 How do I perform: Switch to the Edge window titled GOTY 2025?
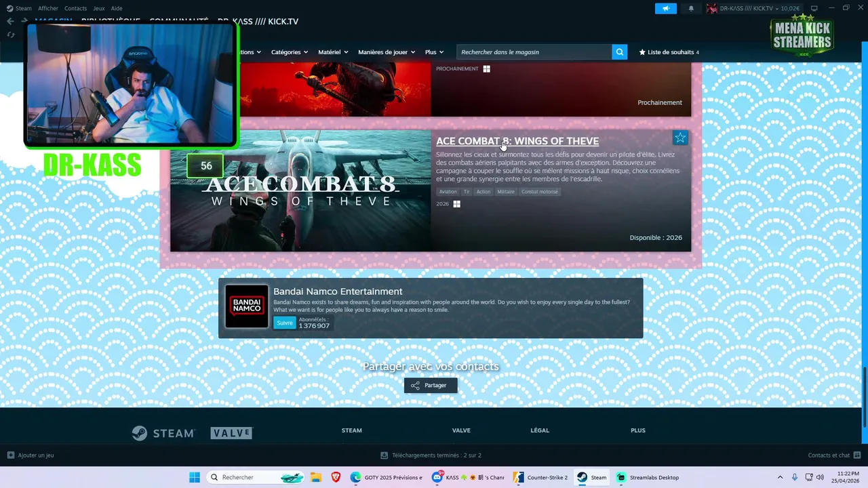(386, 477)
